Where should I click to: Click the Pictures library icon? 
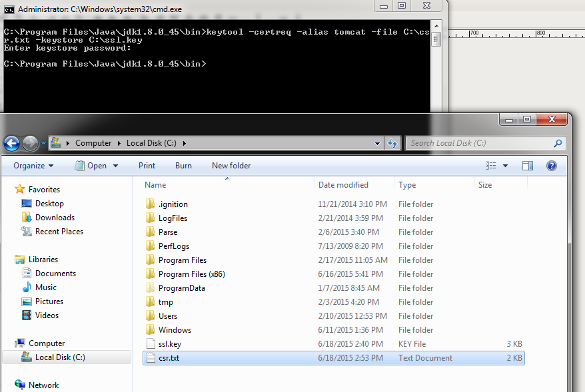pos(27,301)
